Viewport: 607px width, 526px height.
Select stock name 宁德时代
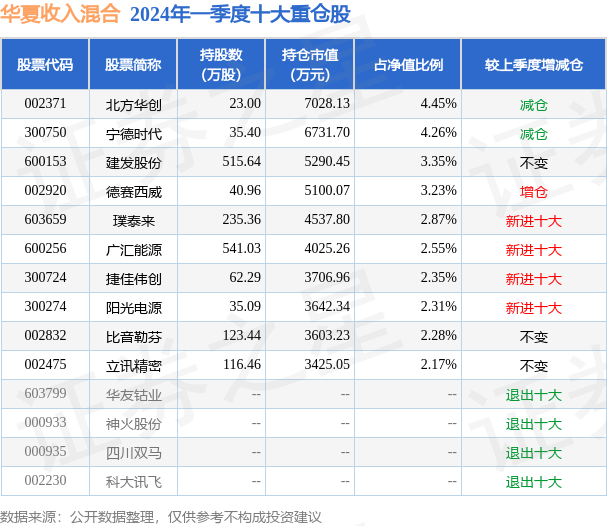tap(134, 134)
